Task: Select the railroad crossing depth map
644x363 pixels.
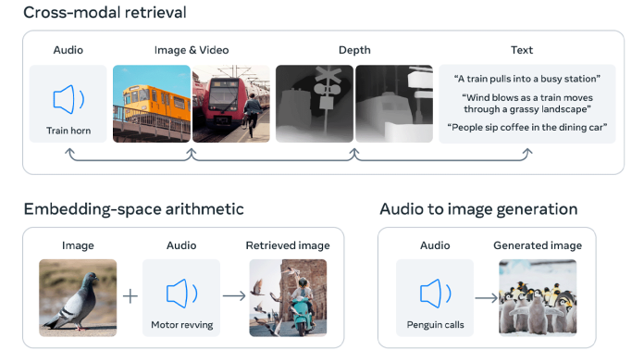Action: coord(315,104)
